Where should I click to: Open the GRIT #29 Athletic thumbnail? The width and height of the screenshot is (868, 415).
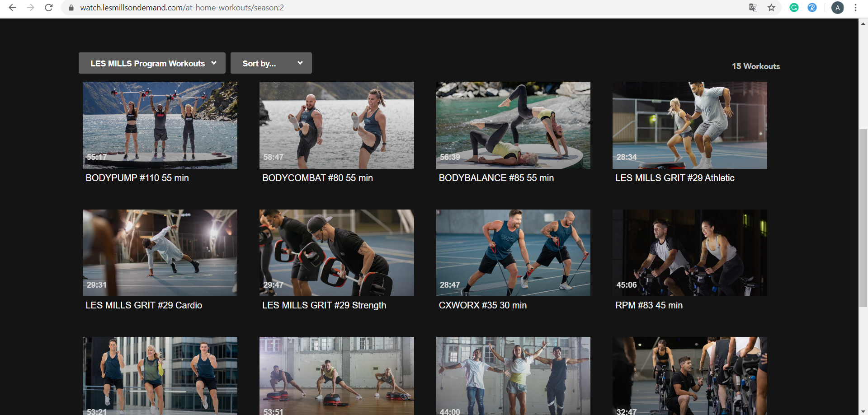pos(690,125)
